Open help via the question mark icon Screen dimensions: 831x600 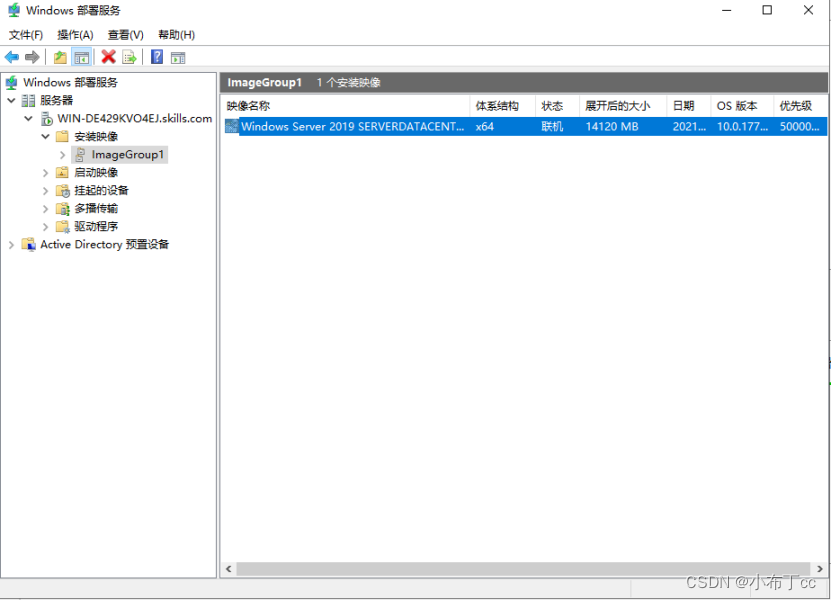coord(157,57)
